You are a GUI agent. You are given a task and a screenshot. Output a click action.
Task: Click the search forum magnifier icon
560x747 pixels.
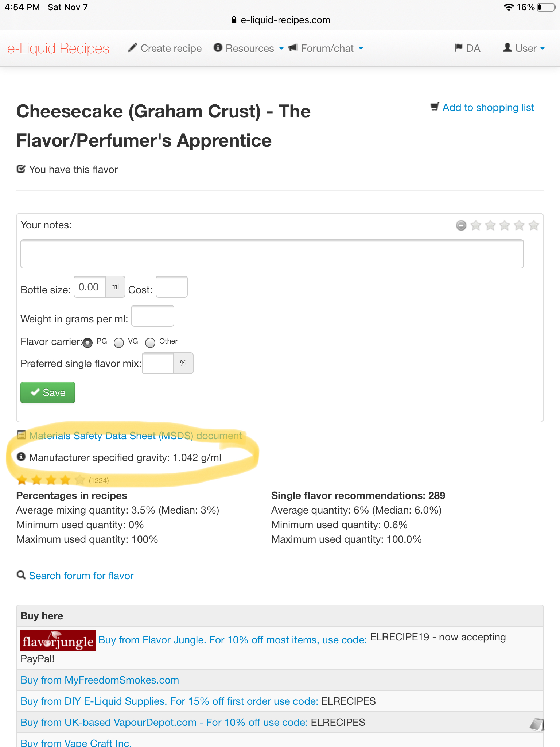pos(21,575)
